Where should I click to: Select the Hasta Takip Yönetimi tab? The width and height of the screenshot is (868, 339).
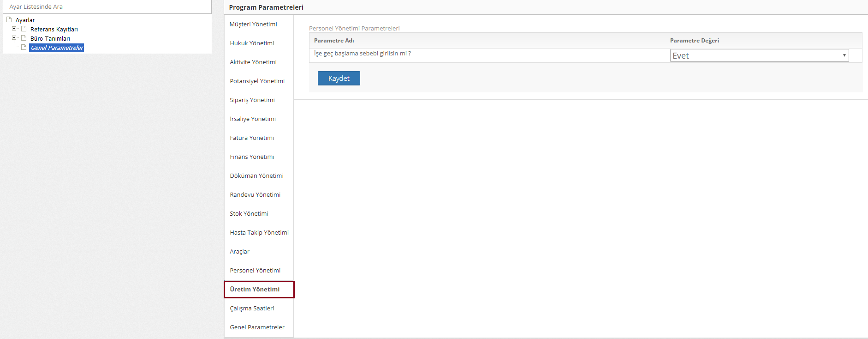[x=259, y=232]
